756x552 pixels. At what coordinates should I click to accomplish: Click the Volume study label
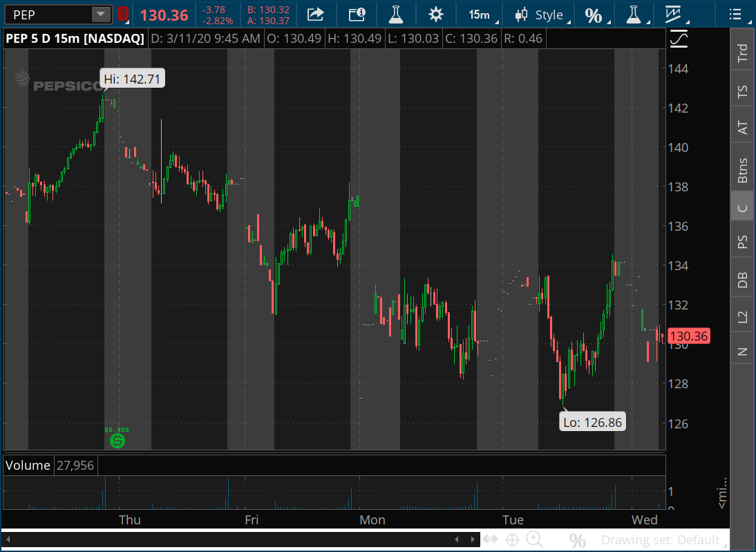tap(28, 465)
